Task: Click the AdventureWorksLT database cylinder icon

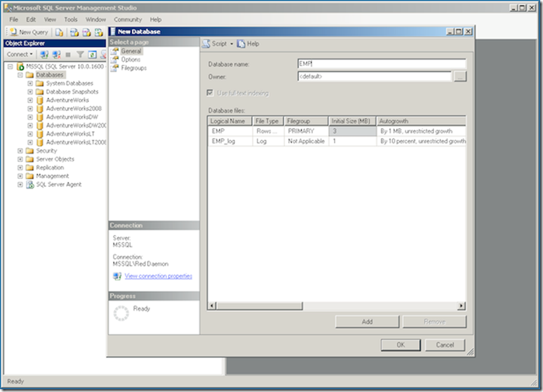Action: tap(40, 134)
